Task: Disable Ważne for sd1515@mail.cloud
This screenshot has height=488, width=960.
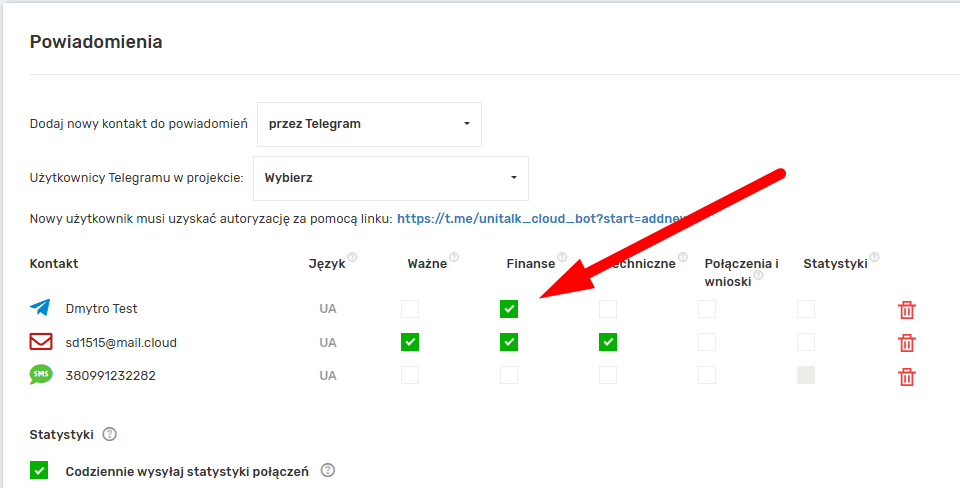Action: 410,343
